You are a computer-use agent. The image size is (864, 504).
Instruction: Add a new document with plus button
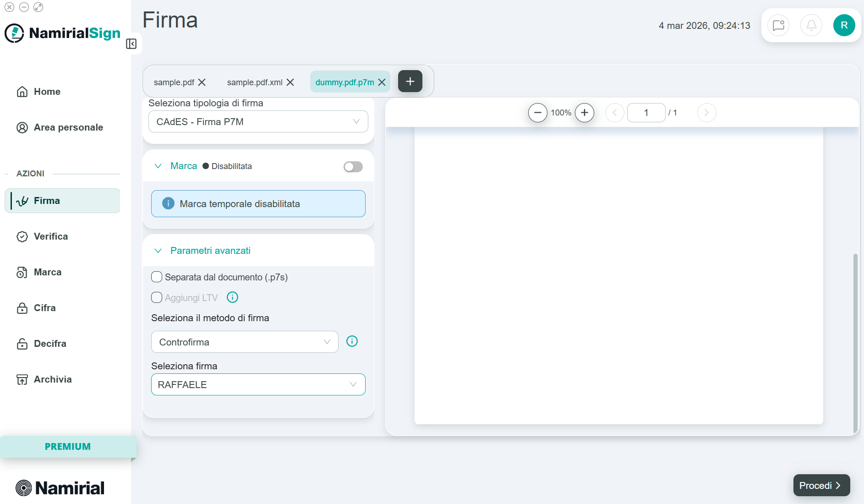(410, 81)
